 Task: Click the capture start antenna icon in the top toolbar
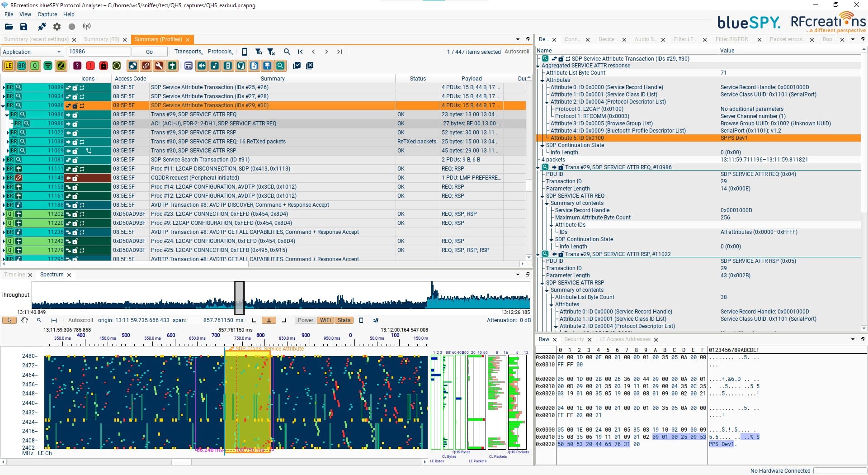pos(86,26)
